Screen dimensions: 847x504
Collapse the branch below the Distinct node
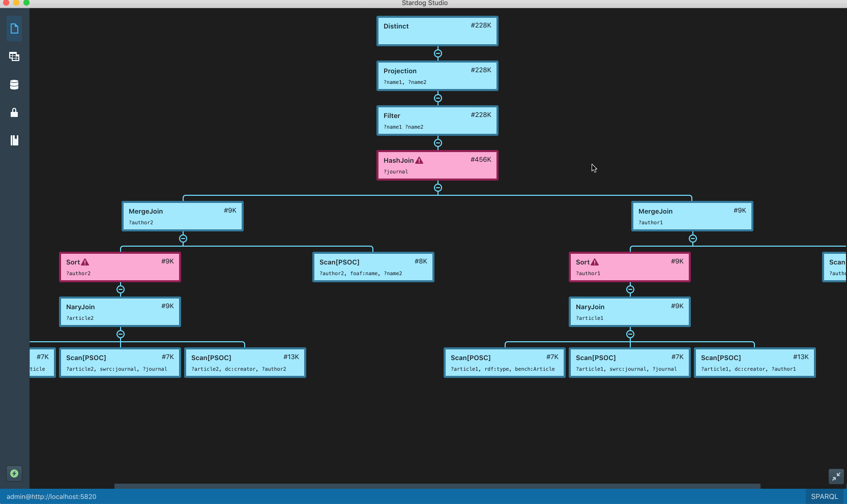pyautogui.click(x=438, y=53)
